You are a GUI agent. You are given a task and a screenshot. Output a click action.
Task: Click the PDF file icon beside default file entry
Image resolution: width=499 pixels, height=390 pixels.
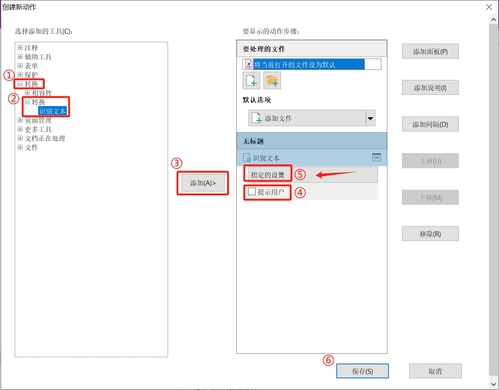tap(248, 64)
